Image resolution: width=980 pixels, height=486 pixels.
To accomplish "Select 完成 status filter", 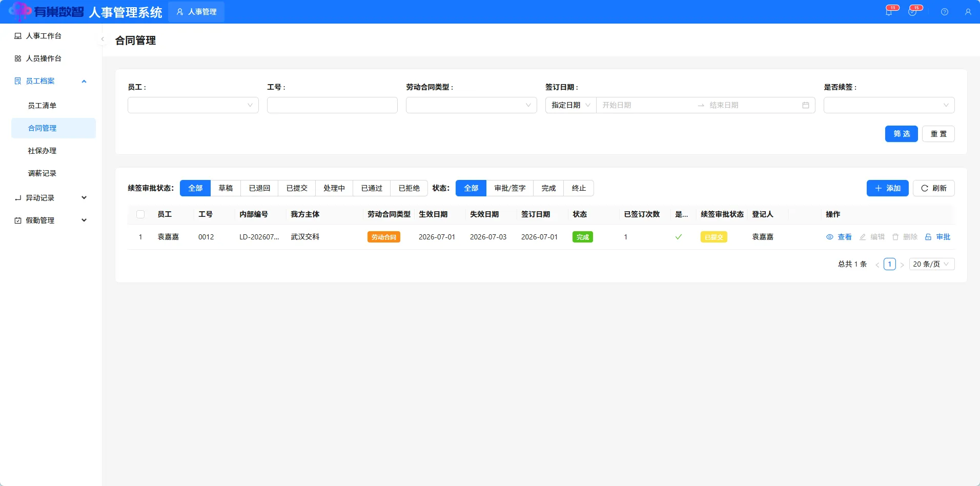I will pyautogui.click(x=548, y=188).
